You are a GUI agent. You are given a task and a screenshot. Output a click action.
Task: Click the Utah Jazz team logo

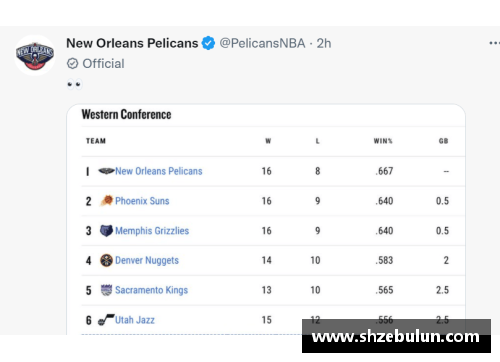(x=106, y=320)
